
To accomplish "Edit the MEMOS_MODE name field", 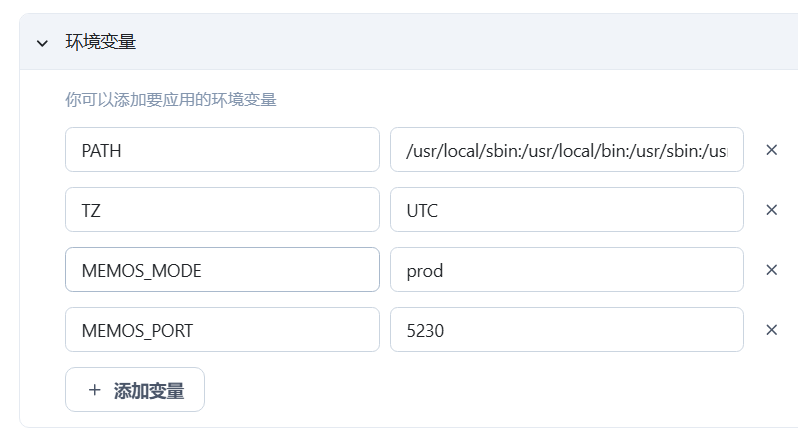I will 222,270.
